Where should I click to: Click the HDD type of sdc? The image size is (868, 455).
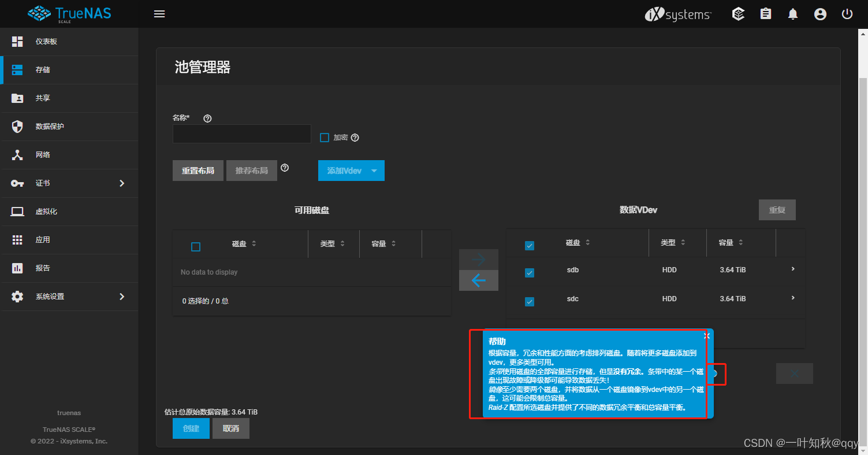[669, 299]
